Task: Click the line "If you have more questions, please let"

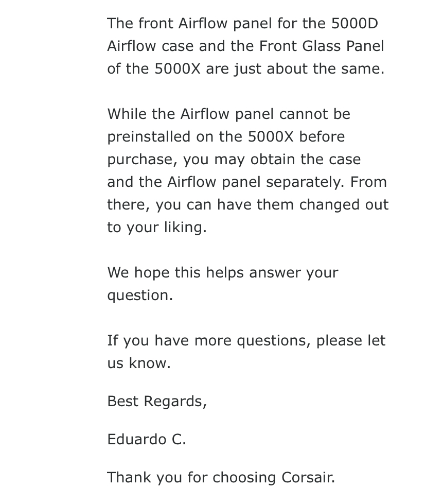Action: point(246,340)
